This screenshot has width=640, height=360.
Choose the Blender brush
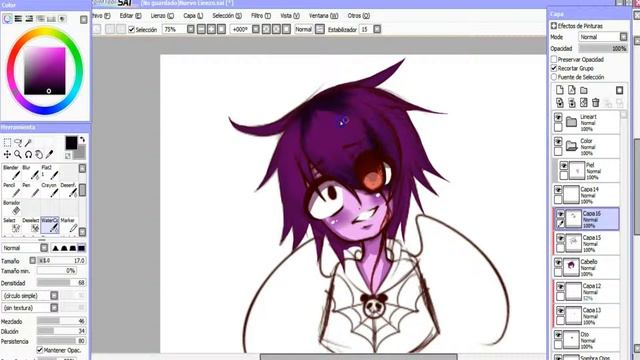coord(12,172)
